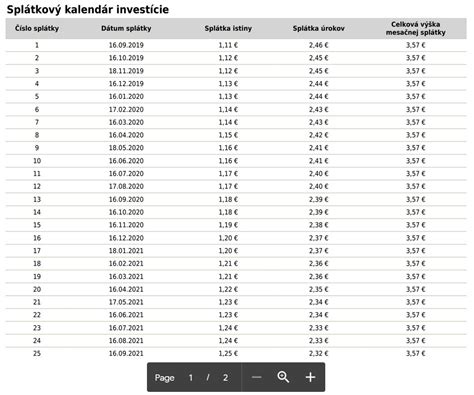Click interest 2,38 € in row 15
This screenshot has height=395, width=474.
318,225
